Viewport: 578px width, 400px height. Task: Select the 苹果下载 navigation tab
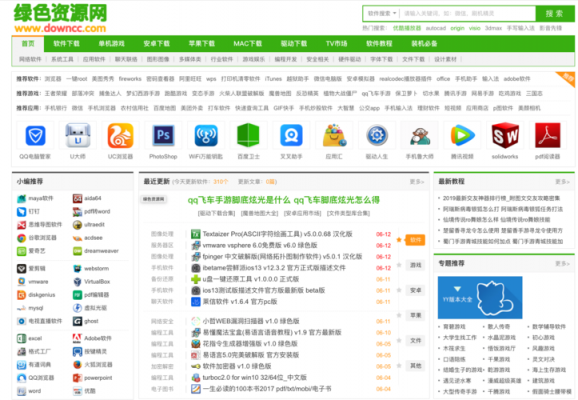[x=202, y=44]
